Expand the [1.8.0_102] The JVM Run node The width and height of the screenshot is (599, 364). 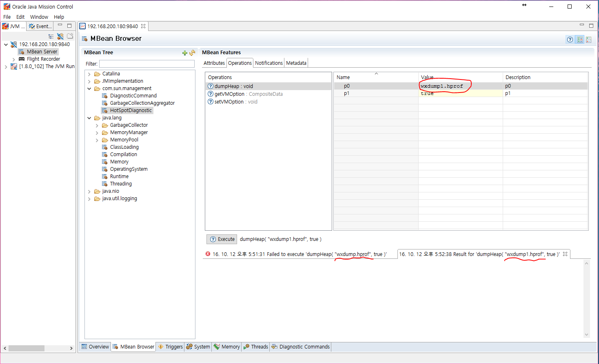6,67
